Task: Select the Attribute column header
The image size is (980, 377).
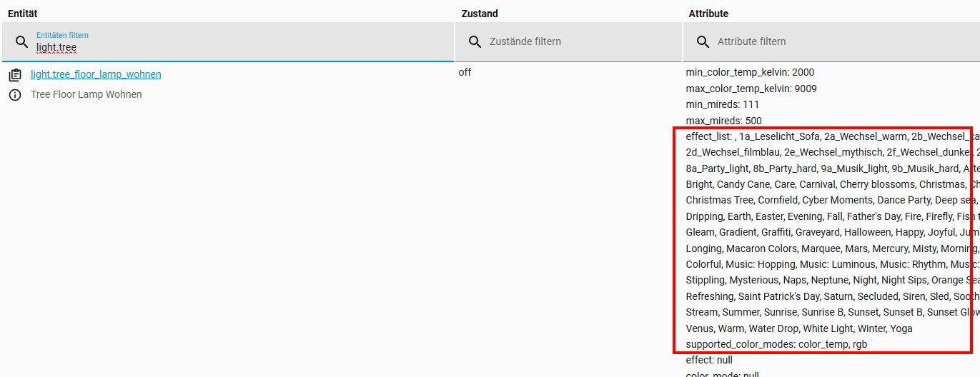Action: pos(708,14)
